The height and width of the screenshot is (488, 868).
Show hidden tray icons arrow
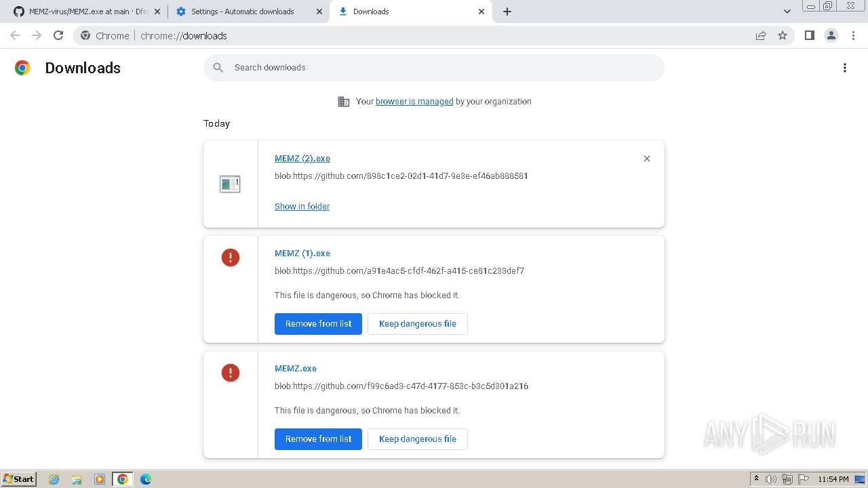(x=756, y=479)
